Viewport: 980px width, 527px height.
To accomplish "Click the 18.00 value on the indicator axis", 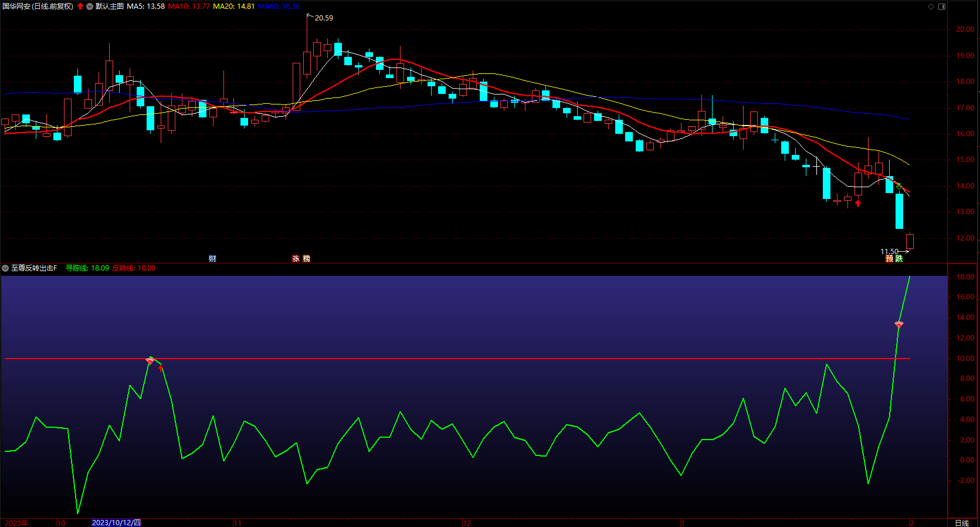I will click(x=965, y=277).
